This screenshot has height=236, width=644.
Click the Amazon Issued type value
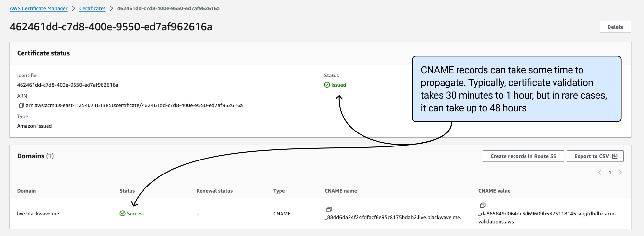[34, 126]
